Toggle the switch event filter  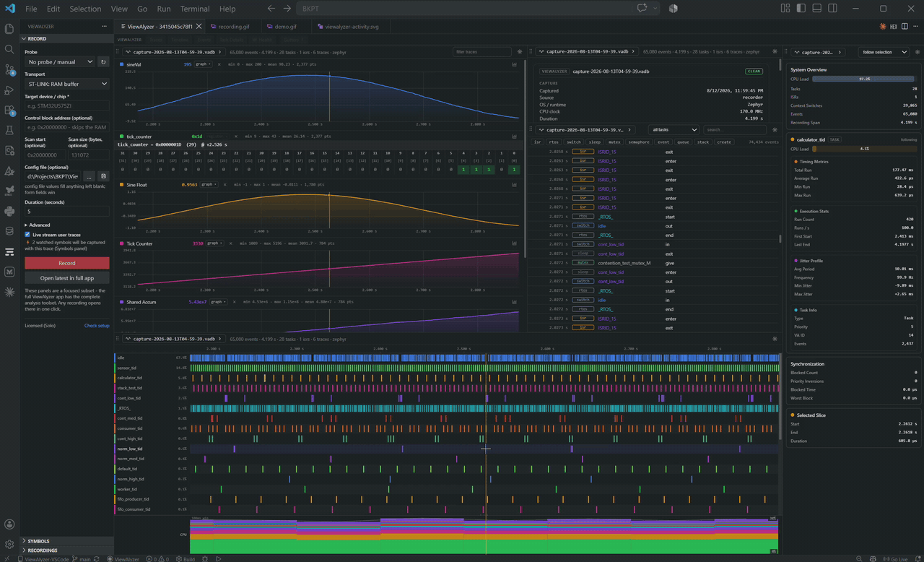(574, 142)
